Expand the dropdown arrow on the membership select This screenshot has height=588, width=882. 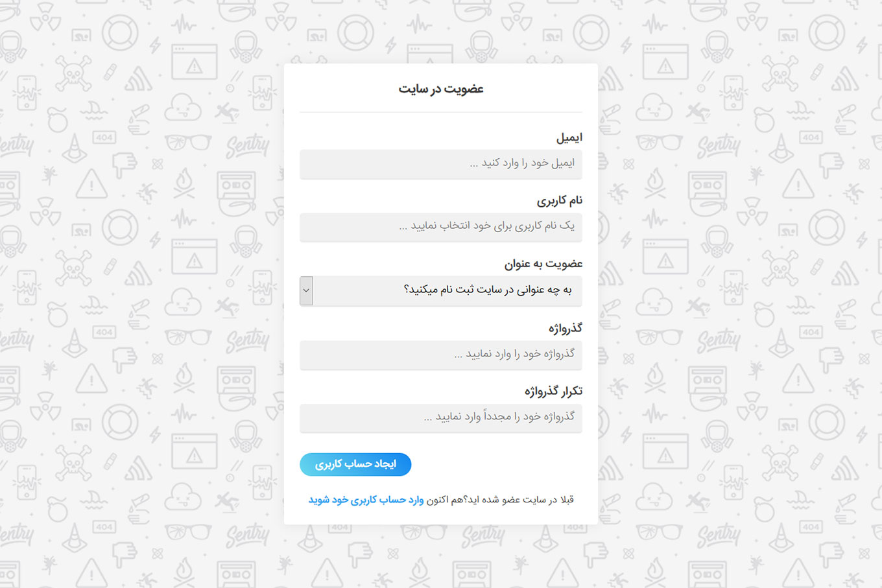tap(306, 290)
